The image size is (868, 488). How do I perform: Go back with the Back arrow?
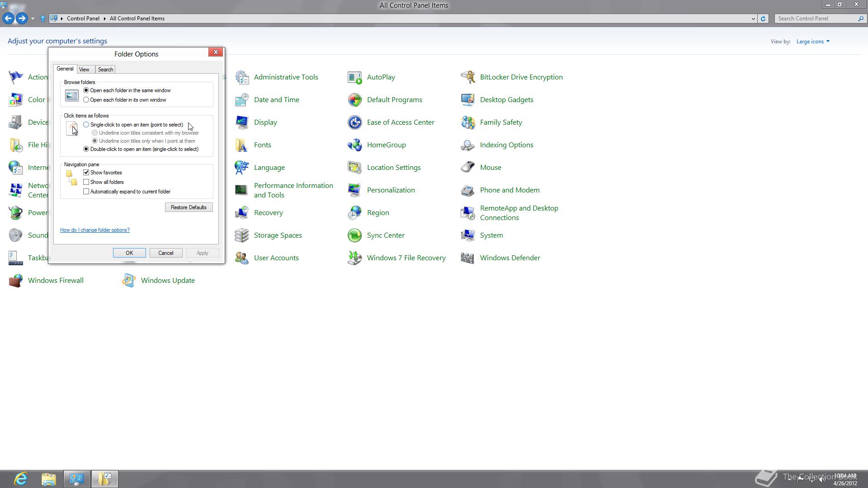pos(8,19)
